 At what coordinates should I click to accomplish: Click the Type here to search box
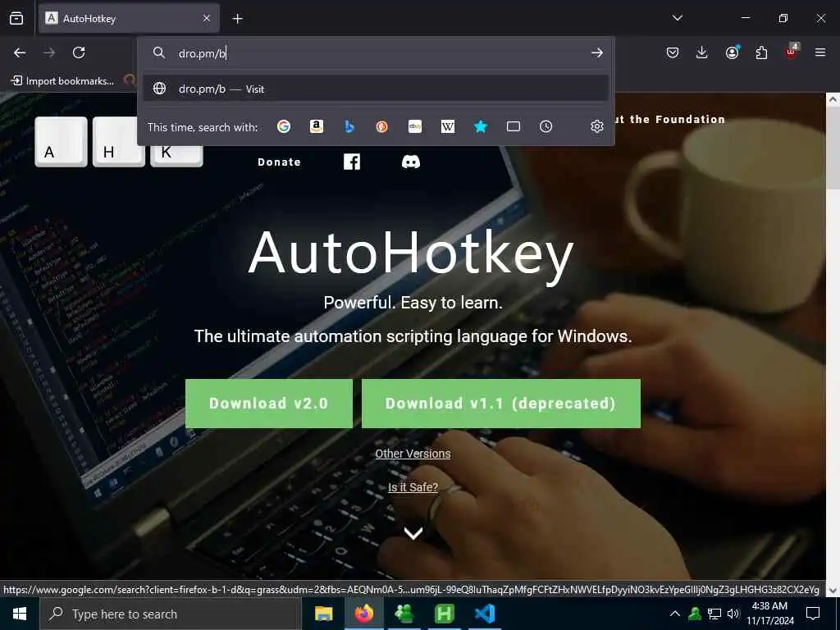tap(171, 614)
